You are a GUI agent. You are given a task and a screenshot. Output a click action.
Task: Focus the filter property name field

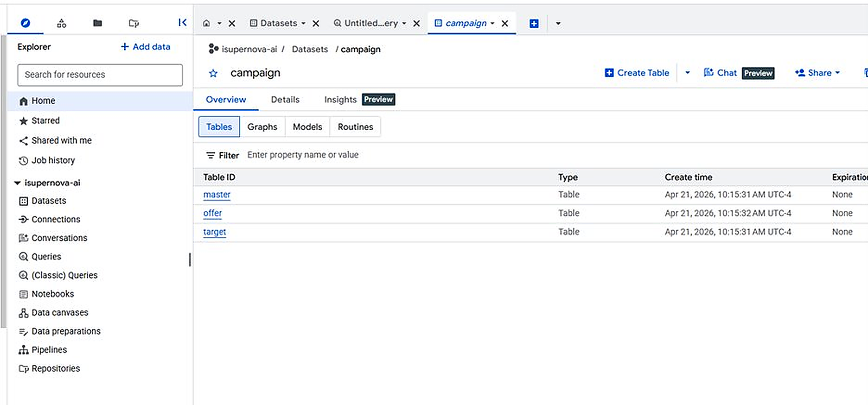(x=303, y=155)
